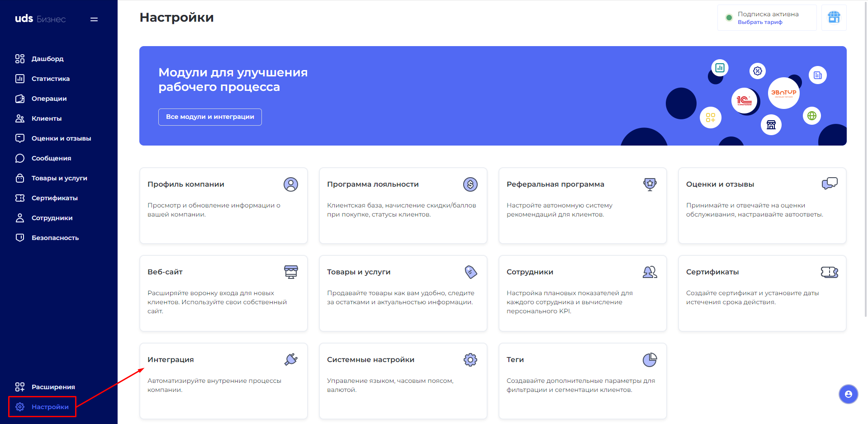
Task: Click the Операции icon in the sidebar
Action: 20,99
